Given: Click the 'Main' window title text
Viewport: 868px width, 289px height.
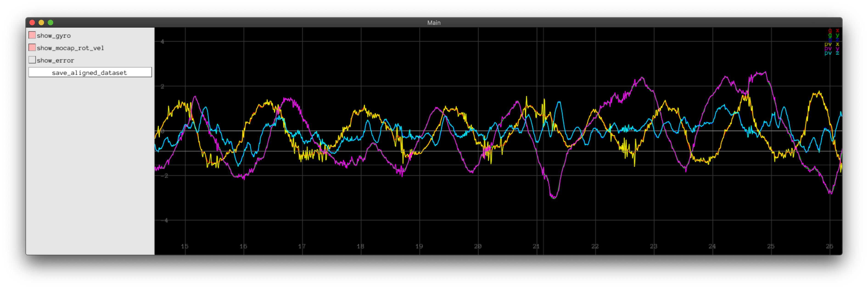Looking at the screenshot, I should pyautogui.click(x=434, y=23).
